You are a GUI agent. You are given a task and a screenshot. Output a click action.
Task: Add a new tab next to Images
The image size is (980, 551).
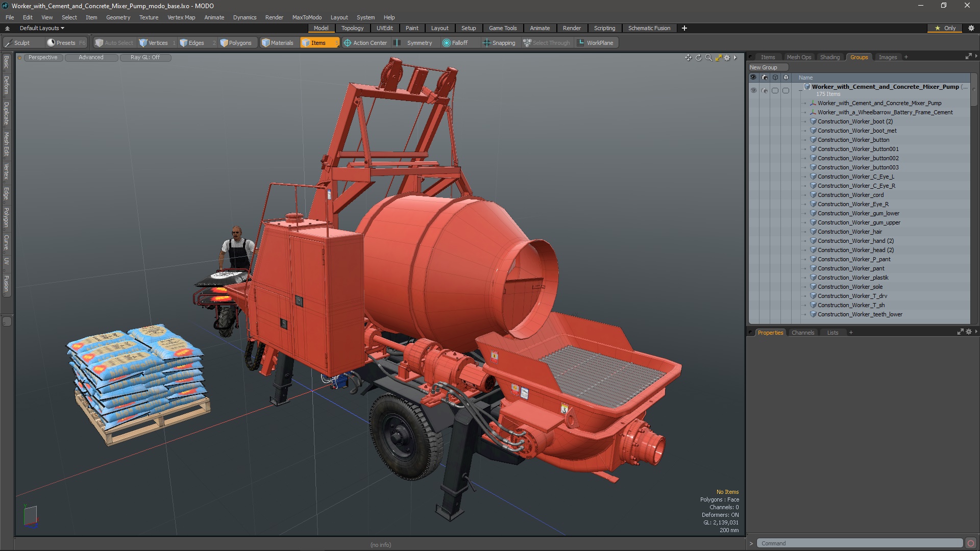[x=906, y=57]
